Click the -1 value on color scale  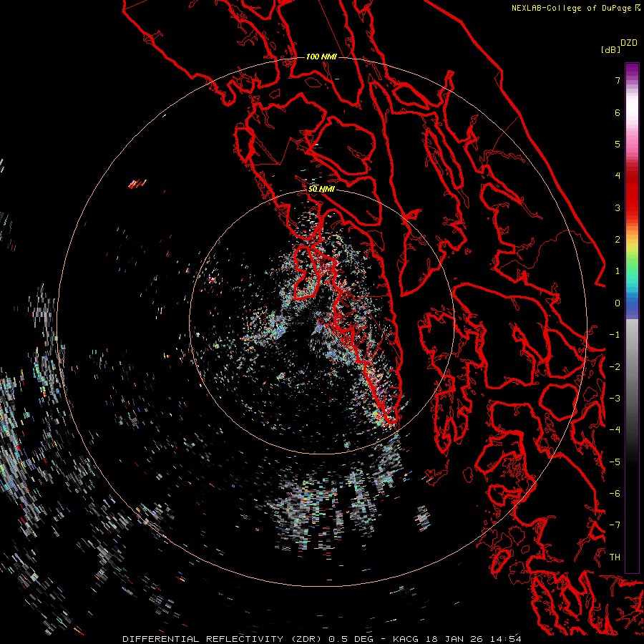pyautogui.click(x=615, y=335)
